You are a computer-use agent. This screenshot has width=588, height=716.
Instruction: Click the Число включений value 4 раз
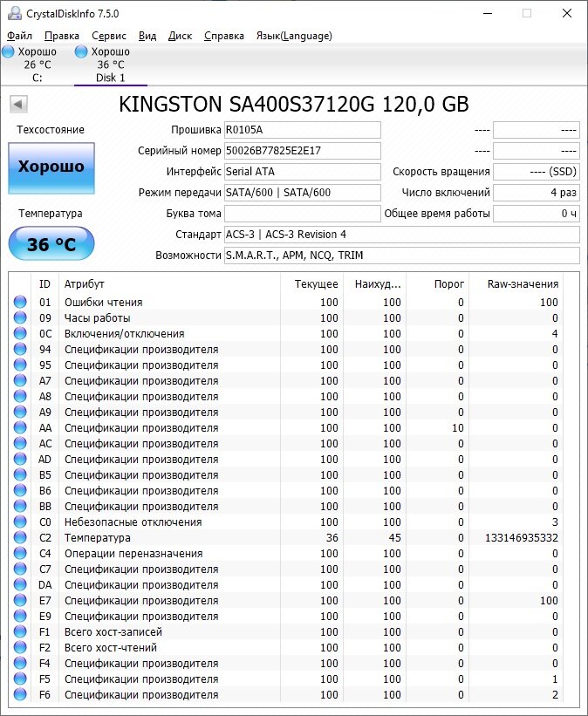(537, 193)
